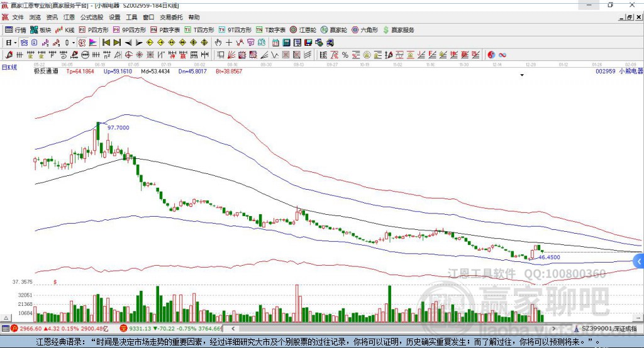The height and width of the screenshot is (348, 644).
Task: Open T数字表 tool
Action: pos(270,30)
